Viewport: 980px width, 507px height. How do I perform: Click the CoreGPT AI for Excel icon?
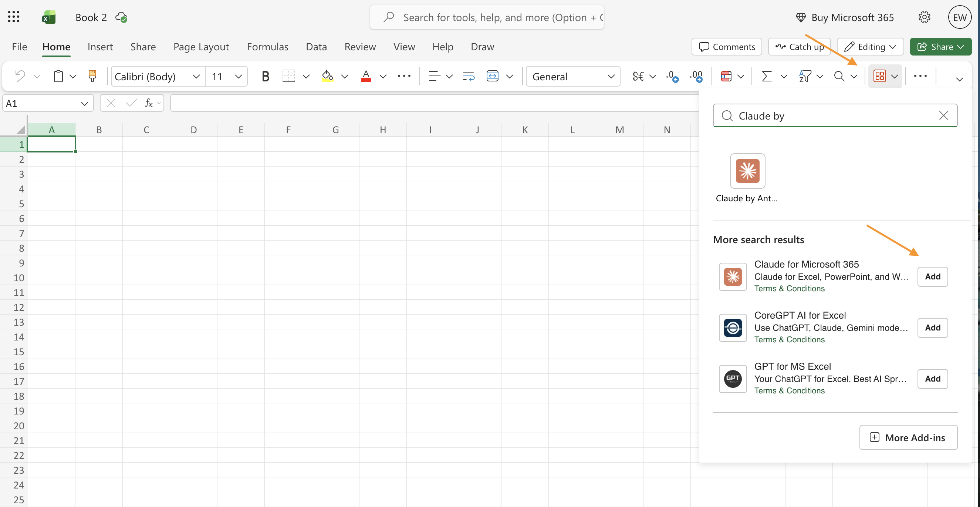(732, 328)
